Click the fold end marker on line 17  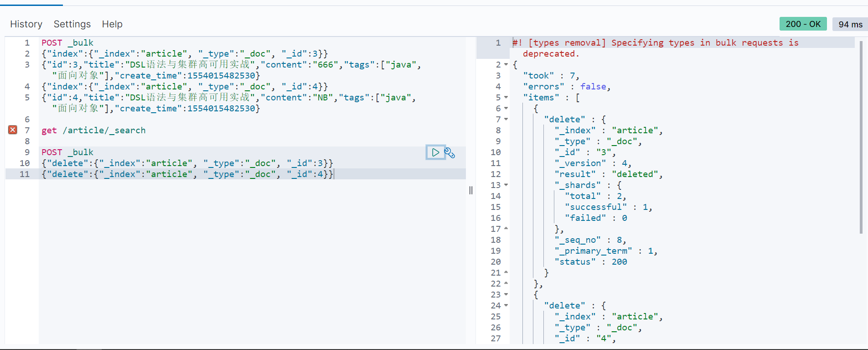coord(506,229)
